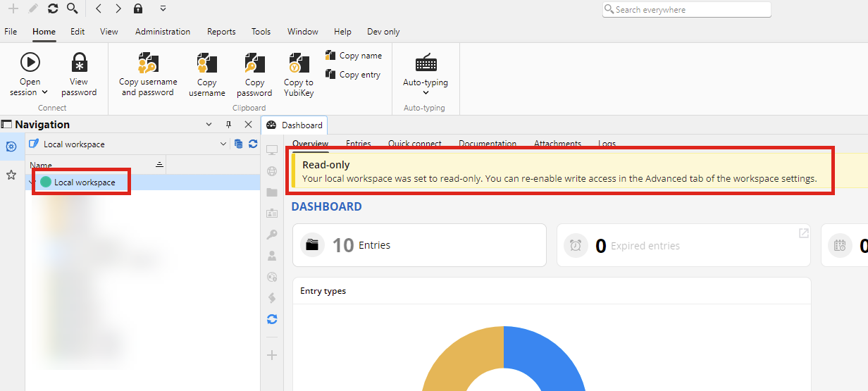Viewport: 868px width, 391px height.
Task: Open the Expired entries card link icon
Action: [804, 233]
